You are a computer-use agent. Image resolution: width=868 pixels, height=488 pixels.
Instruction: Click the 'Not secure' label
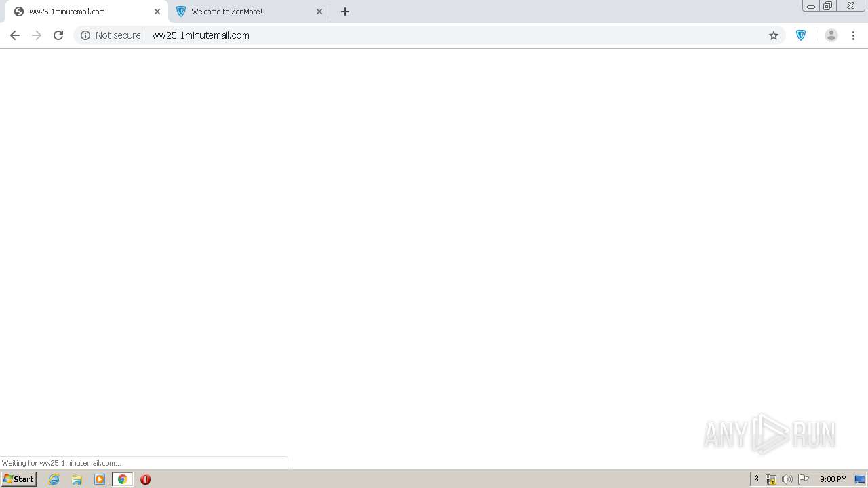tap(118, 35)
